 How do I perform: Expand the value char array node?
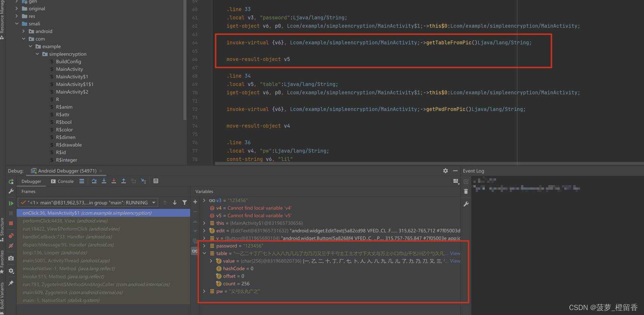[x=211, y=261]
